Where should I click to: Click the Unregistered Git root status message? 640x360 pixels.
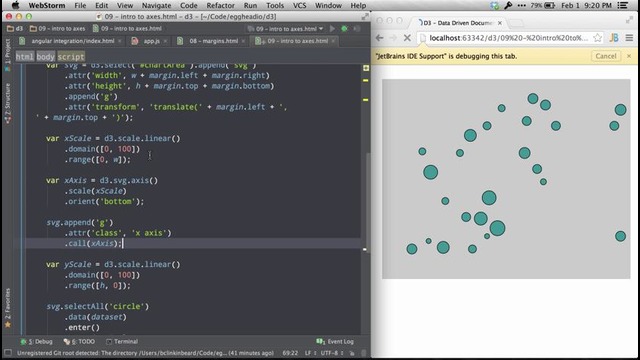[145, 353]
